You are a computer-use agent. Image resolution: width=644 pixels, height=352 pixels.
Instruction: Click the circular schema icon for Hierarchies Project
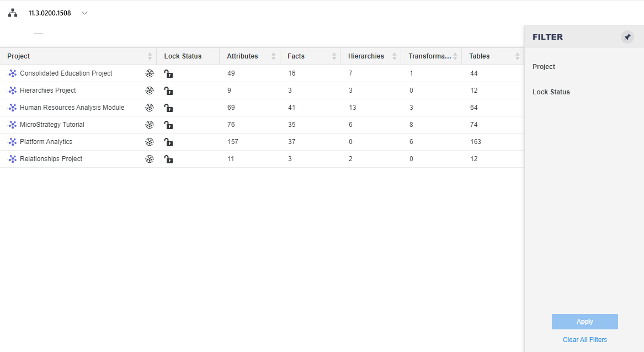tap(149, 90)
